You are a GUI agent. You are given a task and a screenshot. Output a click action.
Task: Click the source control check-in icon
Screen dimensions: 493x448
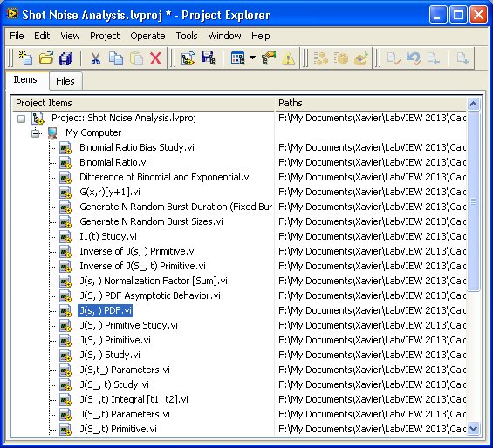[x=394, y=58]
